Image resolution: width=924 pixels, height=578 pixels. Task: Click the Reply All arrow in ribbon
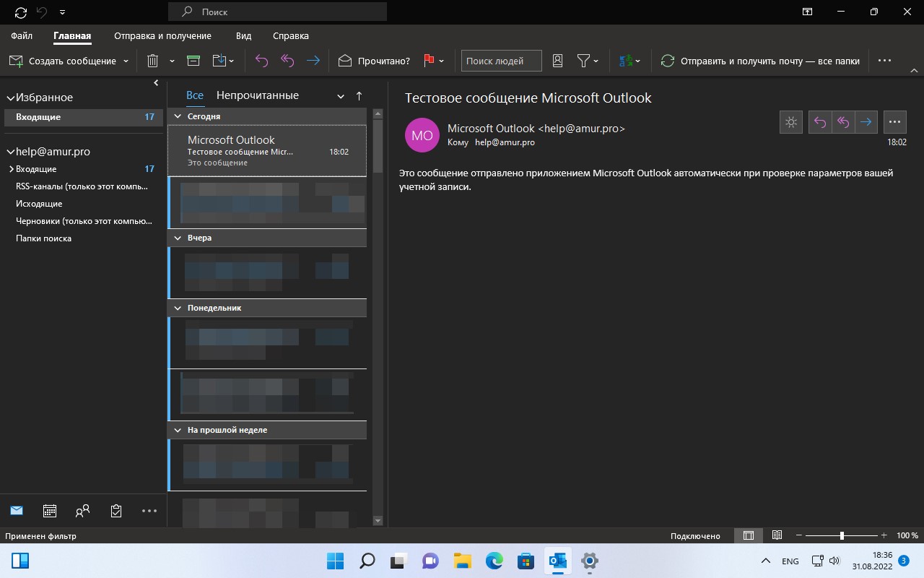coord(287,61)
